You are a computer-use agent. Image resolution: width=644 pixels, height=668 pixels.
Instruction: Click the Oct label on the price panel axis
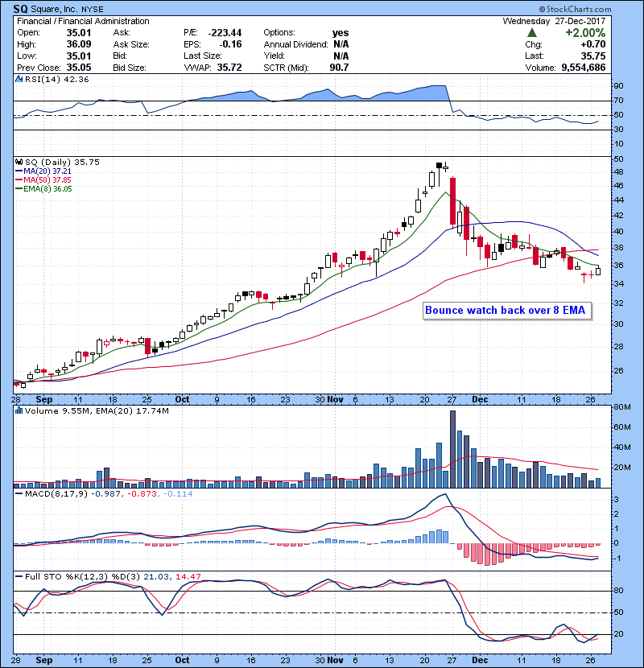182,400
